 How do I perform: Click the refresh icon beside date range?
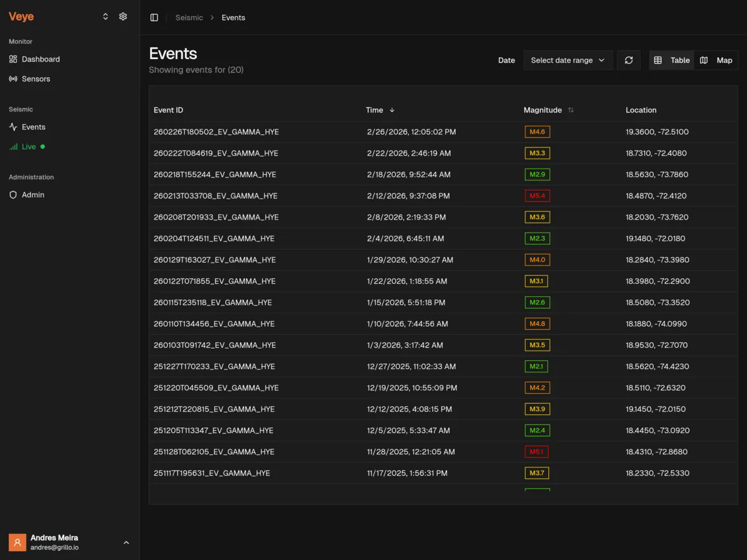(629, 60)
